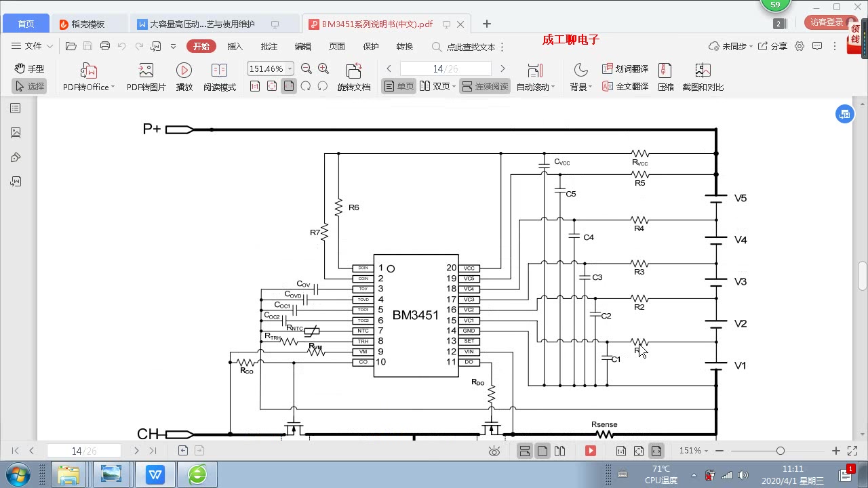The height and width of the screenshot is (488, 868).
Task: Toggle single page (单页) layout
Action: click(x=399, y=86)
